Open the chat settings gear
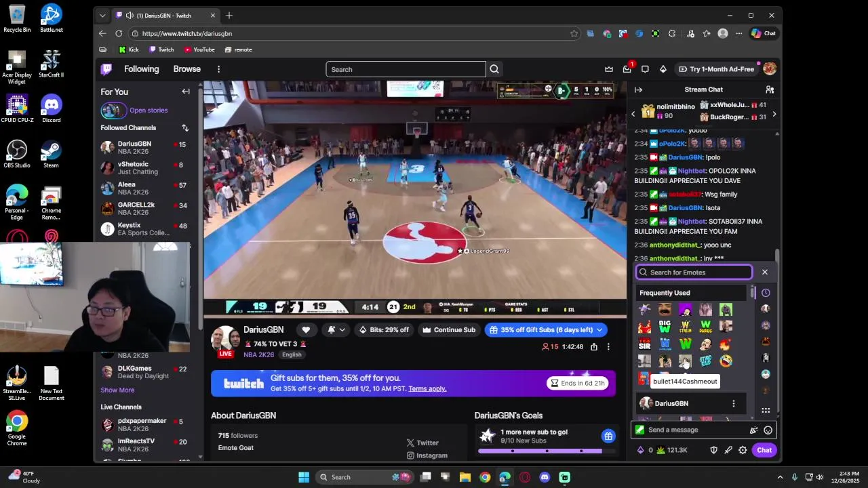 tap(743, 450)
